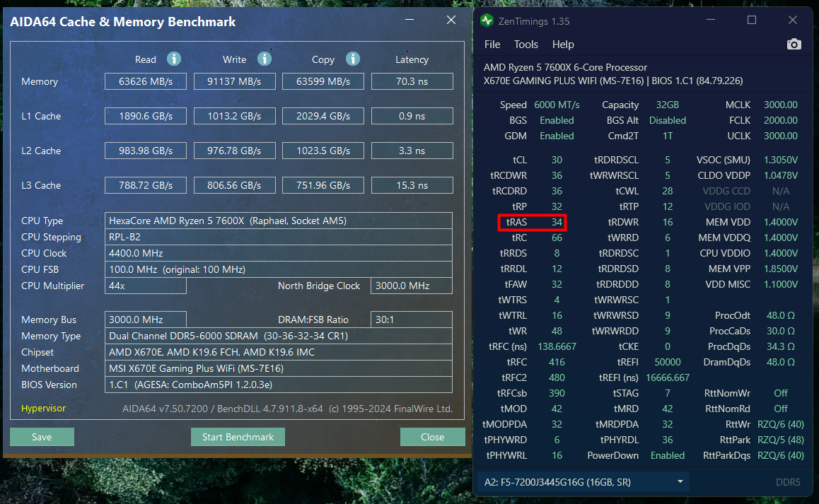Save the AIDA64 benchmark results
Viewport: 819px width, 504px height.
coord(42,437)
